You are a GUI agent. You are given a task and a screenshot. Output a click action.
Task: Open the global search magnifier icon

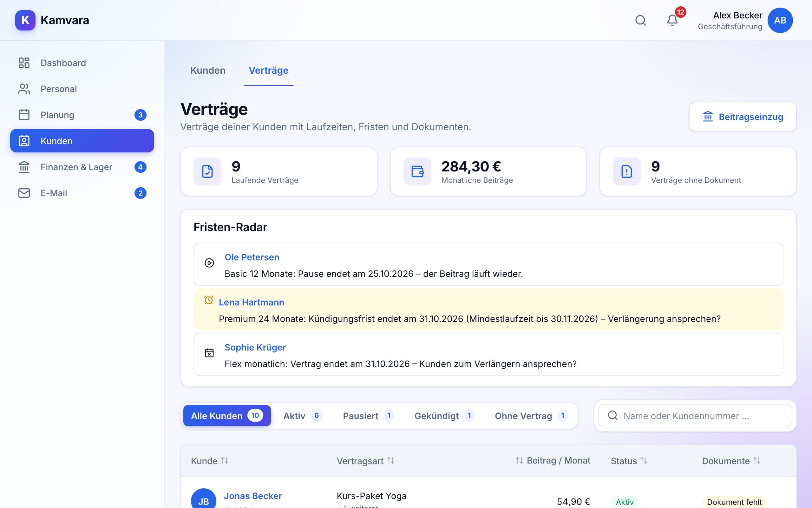coord(640,20)
